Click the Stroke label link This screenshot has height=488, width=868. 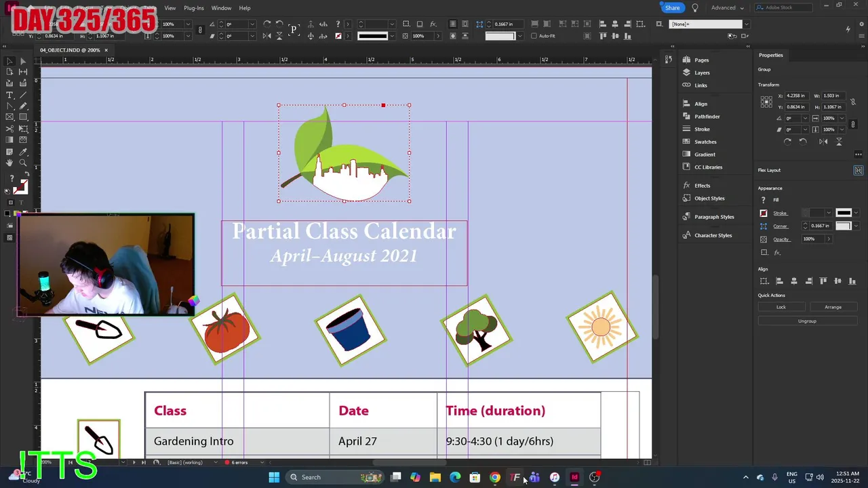[780, 213]
